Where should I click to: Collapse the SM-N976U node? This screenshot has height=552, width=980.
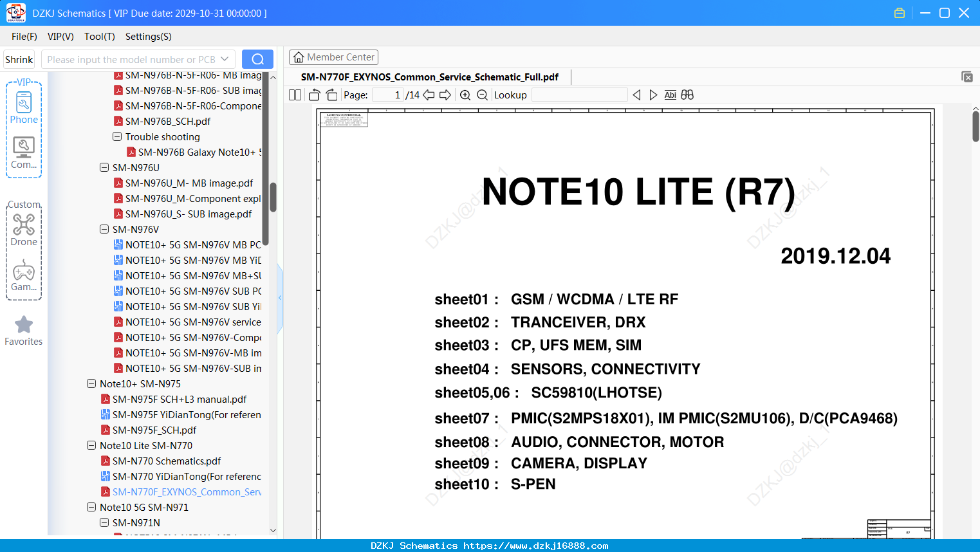(x=104, y=167)
